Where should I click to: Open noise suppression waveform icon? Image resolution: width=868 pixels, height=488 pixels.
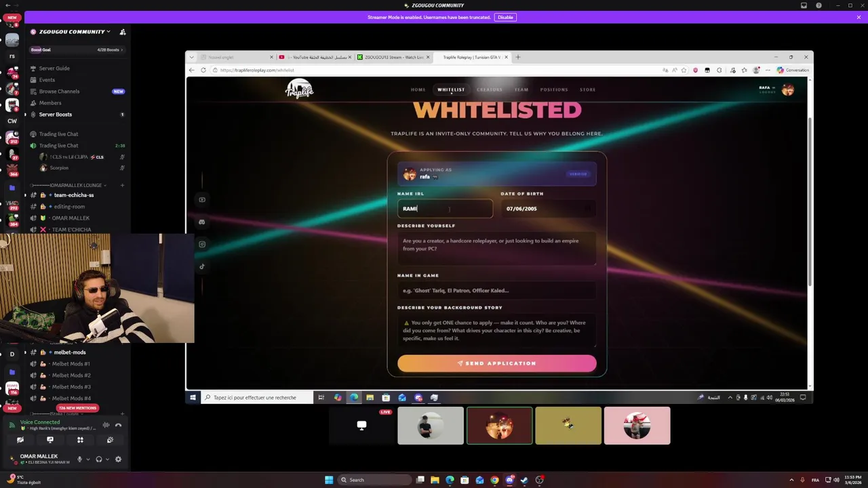[106, 425]
